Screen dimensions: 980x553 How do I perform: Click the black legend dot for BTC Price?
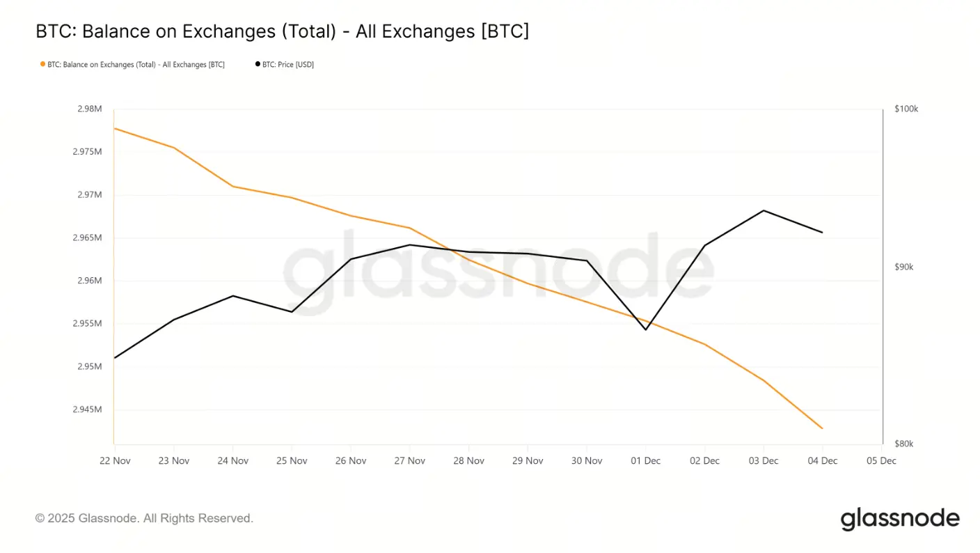[258, 64]
